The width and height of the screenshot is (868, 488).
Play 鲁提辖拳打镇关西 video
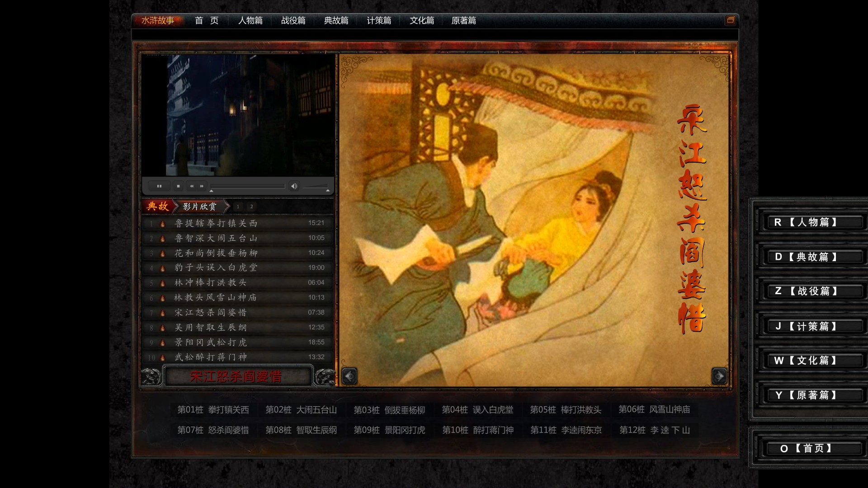point(238,223)
